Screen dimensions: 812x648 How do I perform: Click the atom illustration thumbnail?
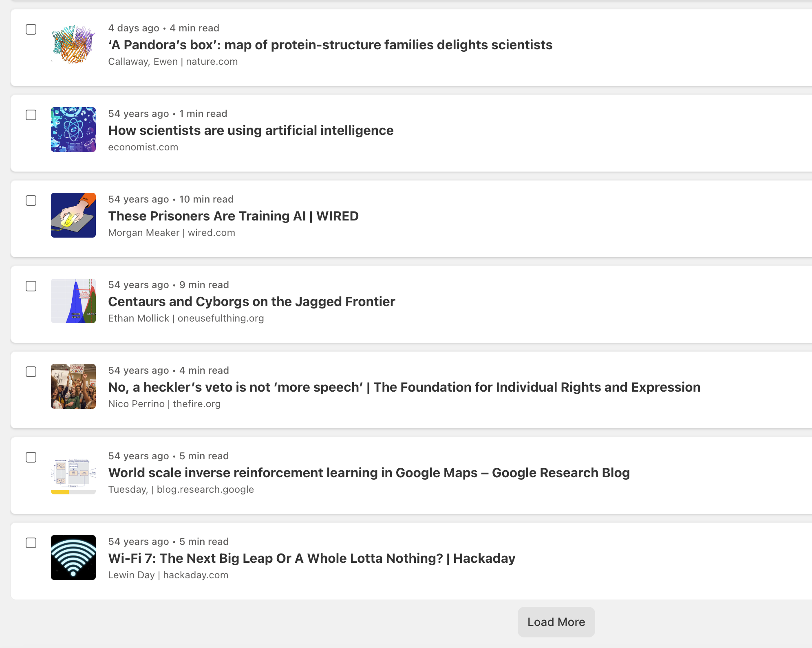tap(73, 130)
